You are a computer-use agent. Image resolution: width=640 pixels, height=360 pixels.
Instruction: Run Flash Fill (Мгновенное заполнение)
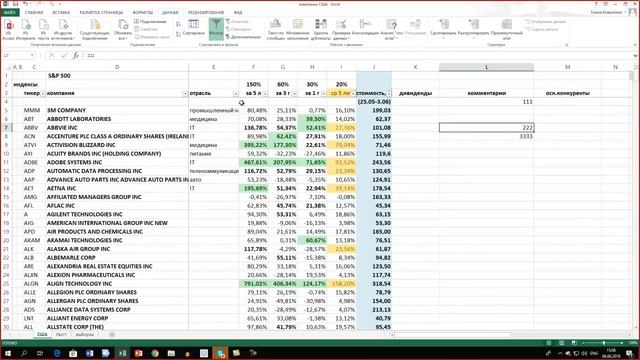point(298,29)
